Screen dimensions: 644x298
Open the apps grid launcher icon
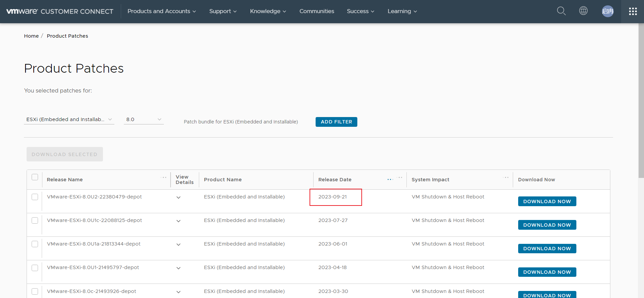[x=633, y=11]
